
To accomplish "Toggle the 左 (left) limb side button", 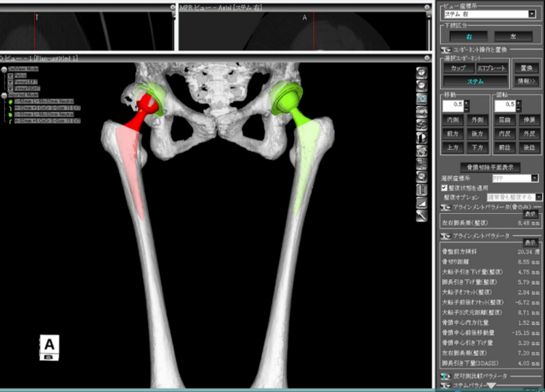I will click(513, 36).
